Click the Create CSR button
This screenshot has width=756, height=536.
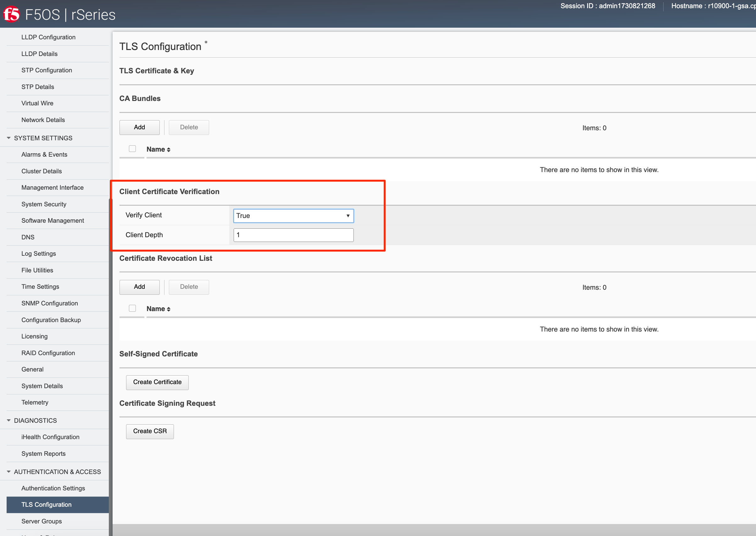150,431
